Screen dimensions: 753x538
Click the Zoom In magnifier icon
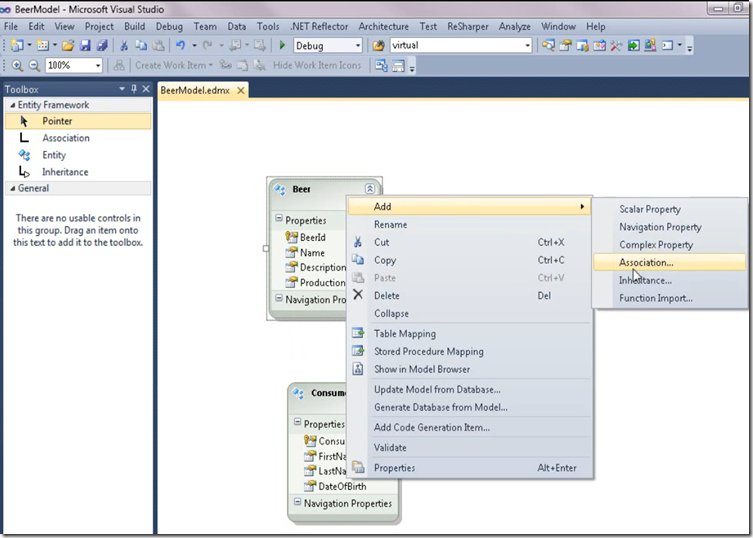17,65
